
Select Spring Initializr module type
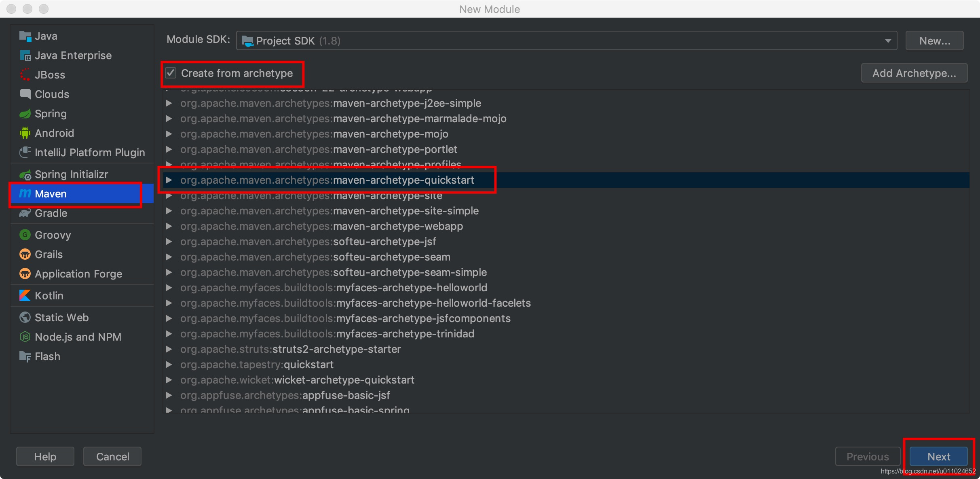(x=71, y=174)
